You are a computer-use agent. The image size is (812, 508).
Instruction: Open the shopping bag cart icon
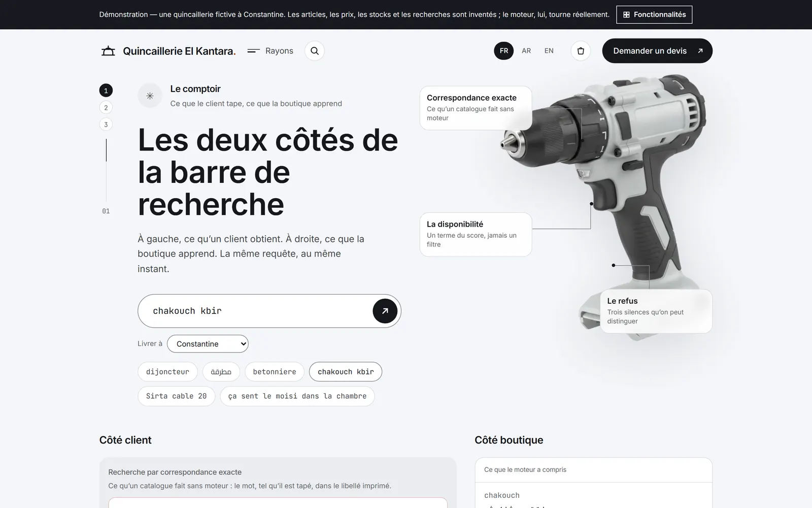pos(581,51)
